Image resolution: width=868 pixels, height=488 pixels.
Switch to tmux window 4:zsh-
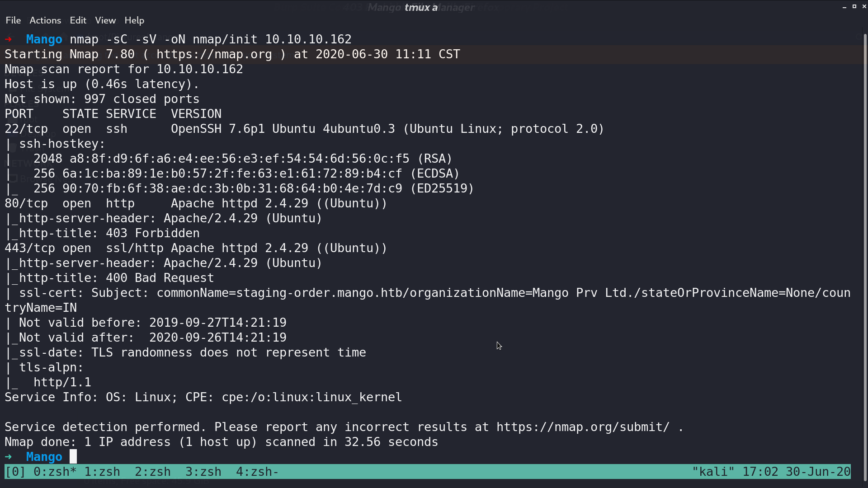pos(257,472)
